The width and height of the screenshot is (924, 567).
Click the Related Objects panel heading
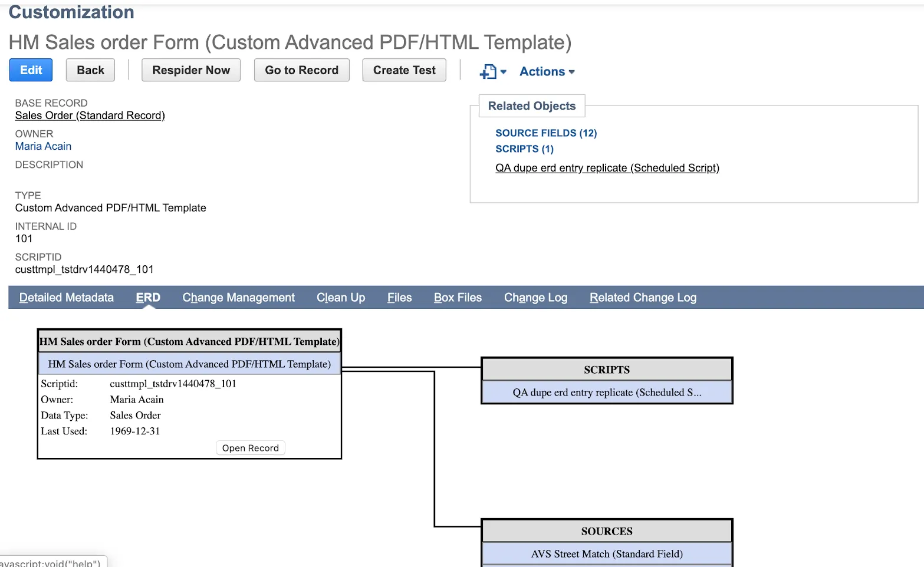pyautogui.click(x=532, y=106)
